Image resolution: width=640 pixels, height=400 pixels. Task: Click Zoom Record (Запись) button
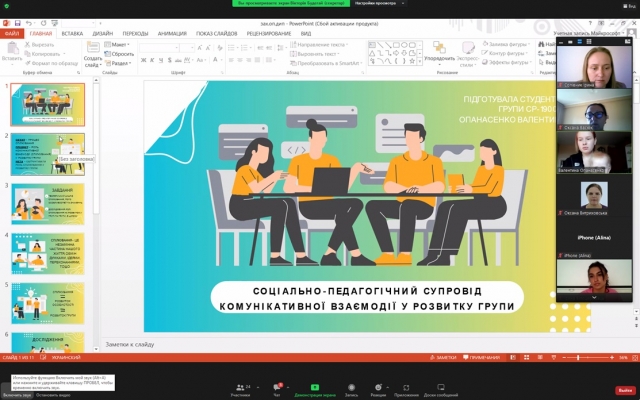(x=351, y=390)
